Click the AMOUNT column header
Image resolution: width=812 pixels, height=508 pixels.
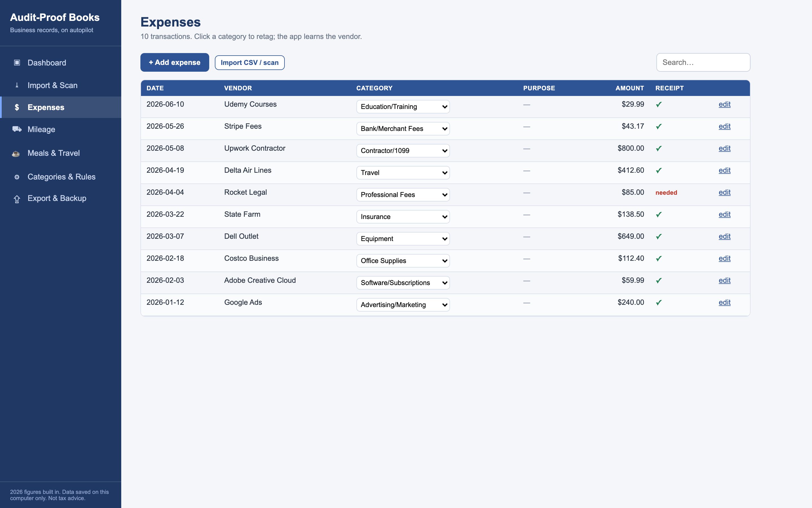pyautogui.click(x=630, y=88)
